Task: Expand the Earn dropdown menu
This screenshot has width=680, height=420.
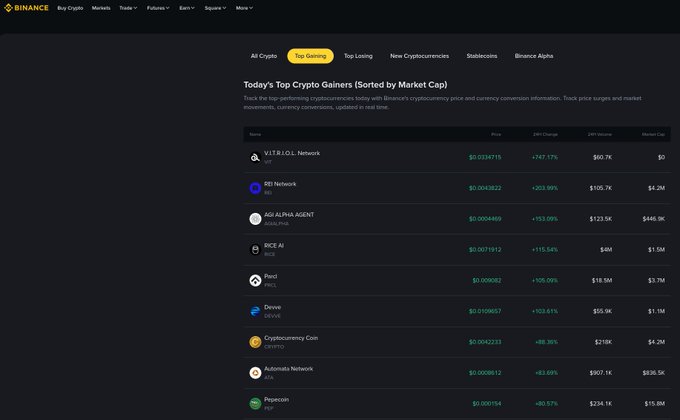Action: click(x=187, y=8)
